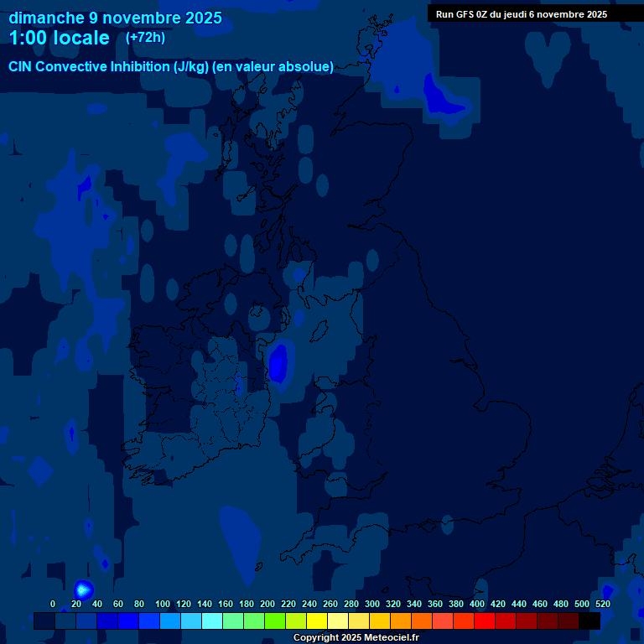
Task: Click the (+72h) forecast offset label
Action: tap(145, 38)
